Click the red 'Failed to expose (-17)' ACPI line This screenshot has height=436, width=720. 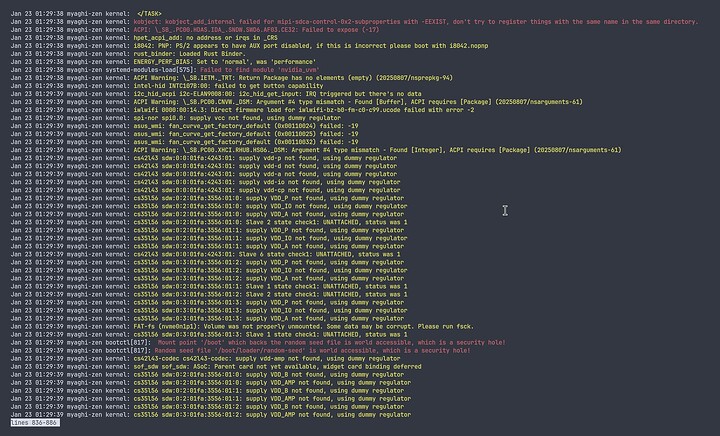[195, 30]
